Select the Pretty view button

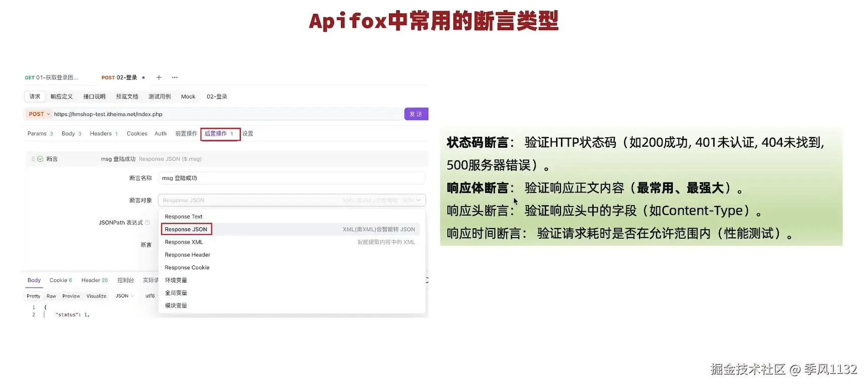point(33,296)
